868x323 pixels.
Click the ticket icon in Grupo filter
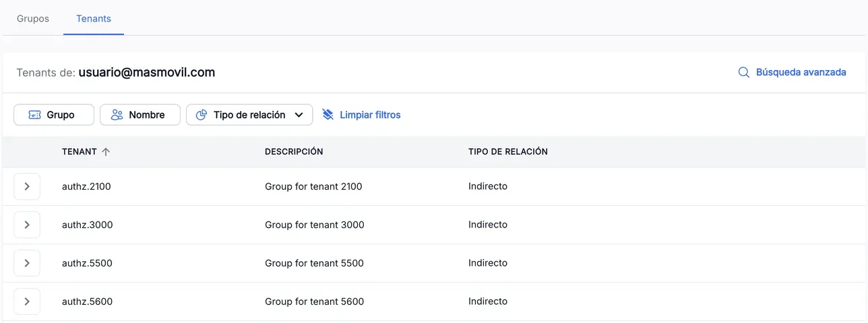point(34,115)
